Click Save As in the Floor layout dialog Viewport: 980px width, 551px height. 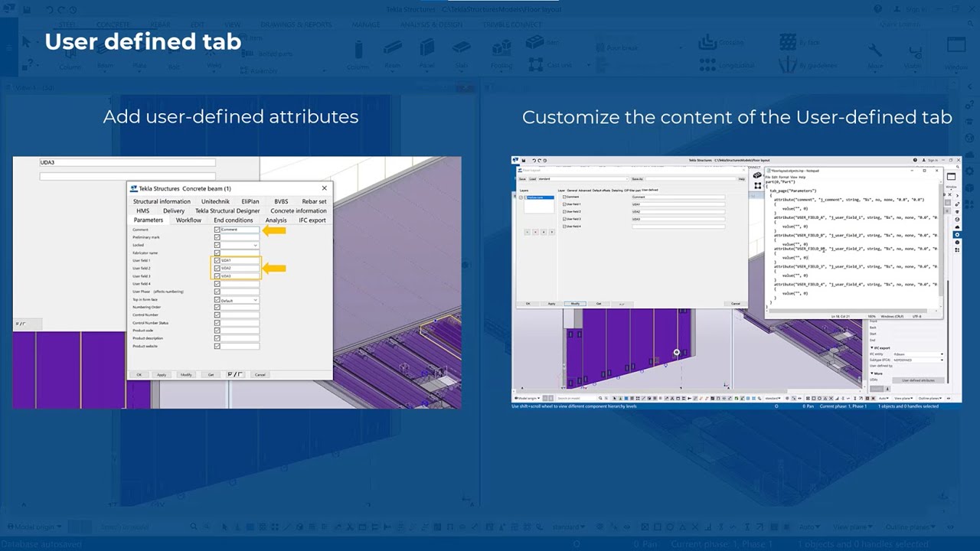[637, 179]
